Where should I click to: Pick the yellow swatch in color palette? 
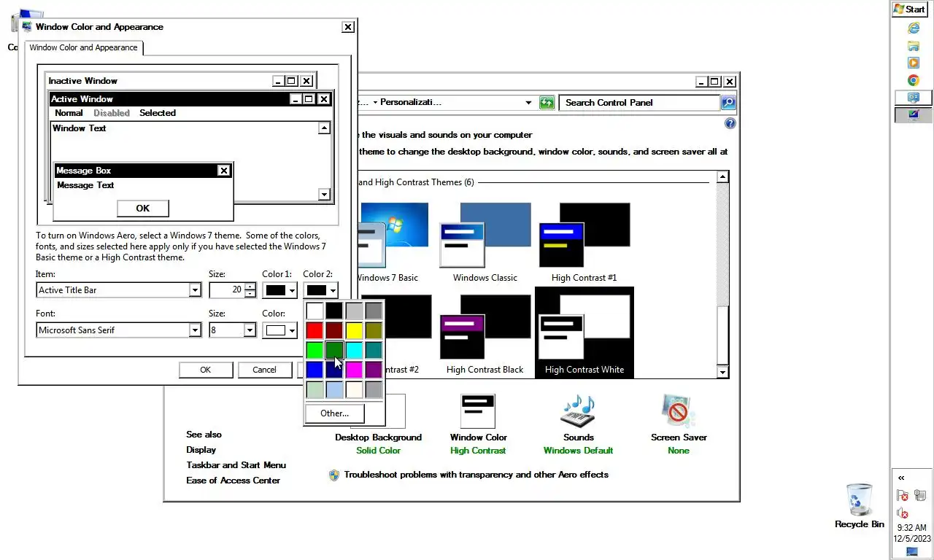pos(354,331)
